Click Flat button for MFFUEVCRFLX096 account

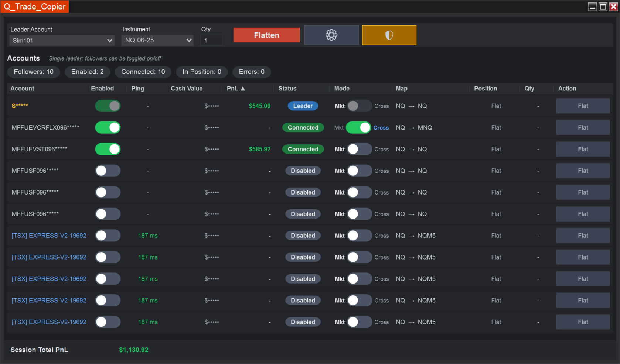coord(583,128)
